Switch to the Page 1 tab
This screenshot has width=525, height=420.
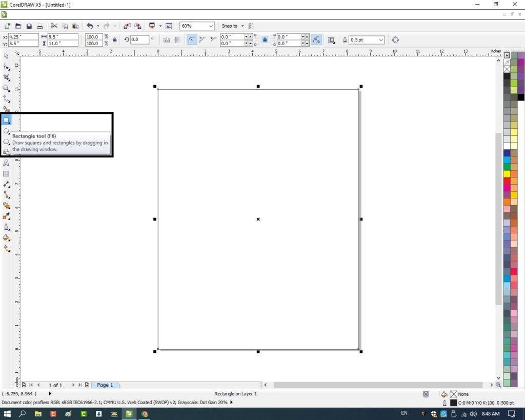105,385
